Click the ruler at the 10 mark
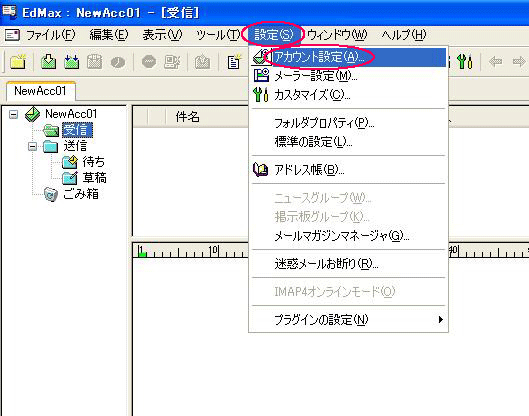 pyautogui.click(x=214, y=251)
